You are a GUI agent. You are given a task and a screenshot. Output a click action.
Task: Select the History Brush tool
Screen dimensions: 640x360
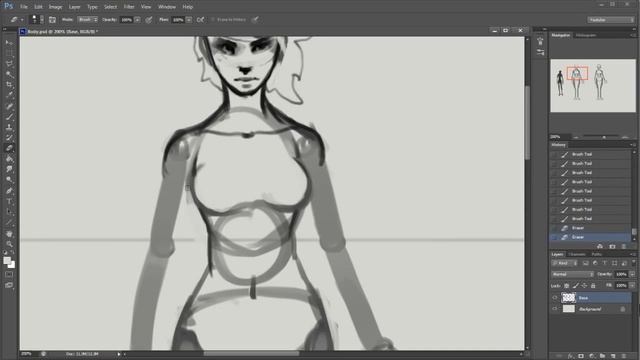tap(9, 138)
